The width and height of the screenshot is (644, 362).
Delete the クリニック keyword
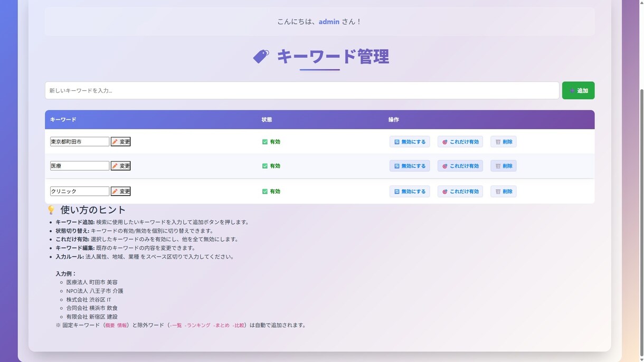click(504, 191)
